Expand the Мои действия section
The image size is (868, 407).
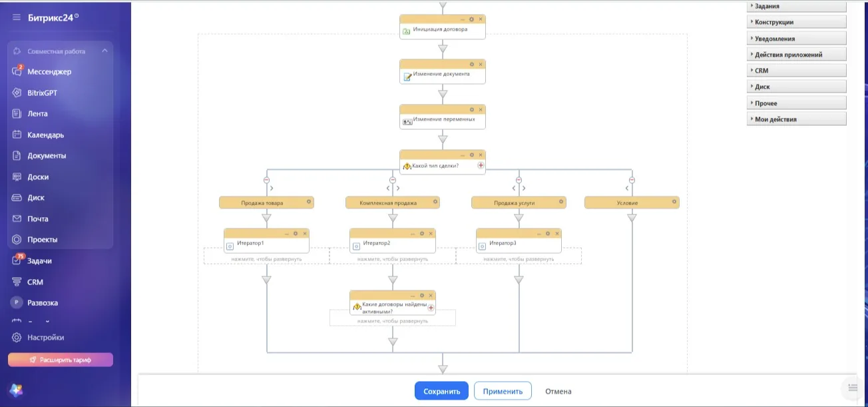coord(797,119)
